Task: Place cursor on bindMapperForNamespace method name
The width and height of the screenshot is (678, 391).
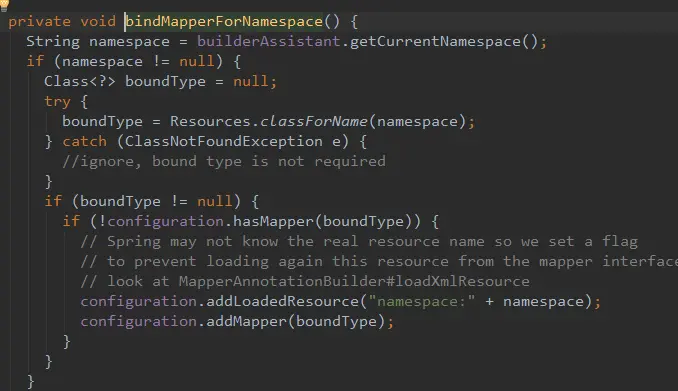Action: (224, 21)
